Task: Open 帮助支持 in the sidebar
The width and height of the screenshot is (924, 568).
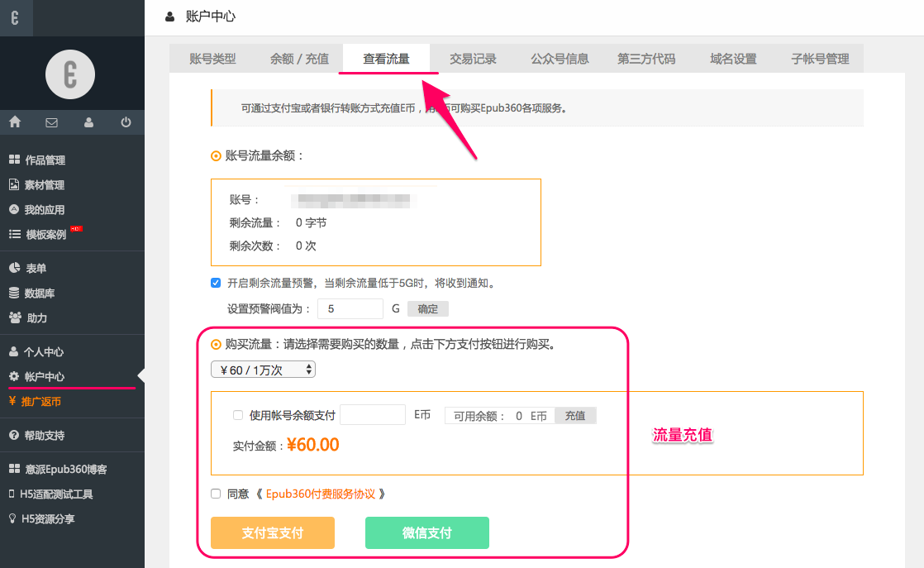Action: [44, 436]
